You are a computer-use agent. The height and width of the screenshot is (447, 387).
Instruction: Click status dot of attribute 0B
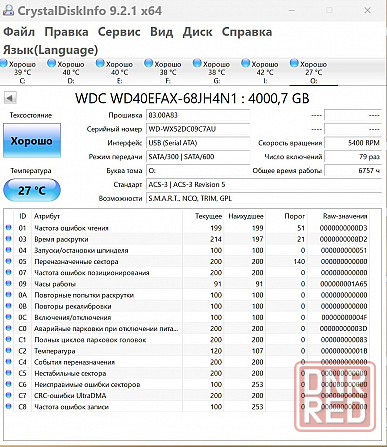(x=9, y=306)
